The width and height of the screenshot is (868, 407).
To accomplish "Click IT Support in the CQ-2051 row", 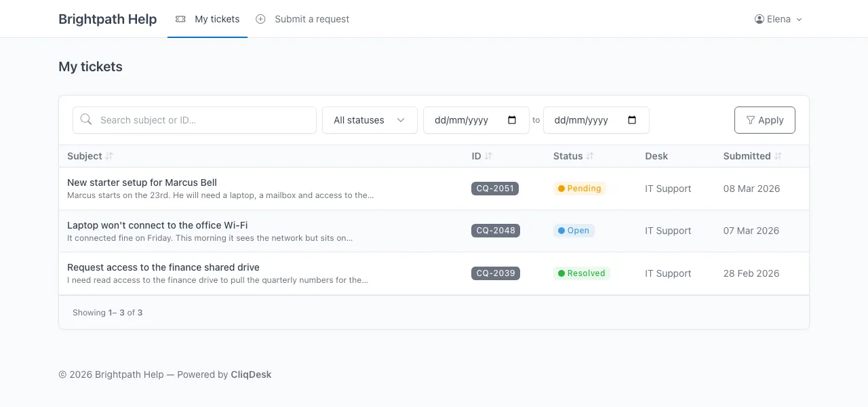I will click(668, 189).
